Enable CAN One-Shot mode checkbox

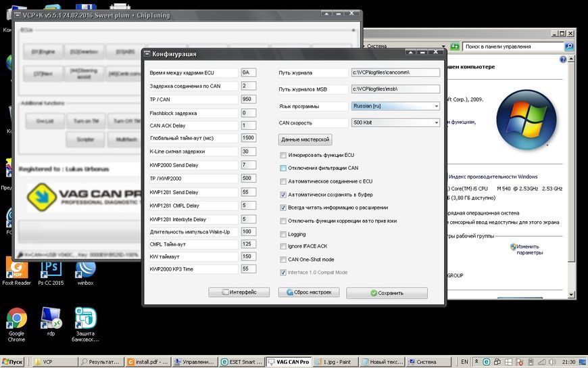pos(283,260)
